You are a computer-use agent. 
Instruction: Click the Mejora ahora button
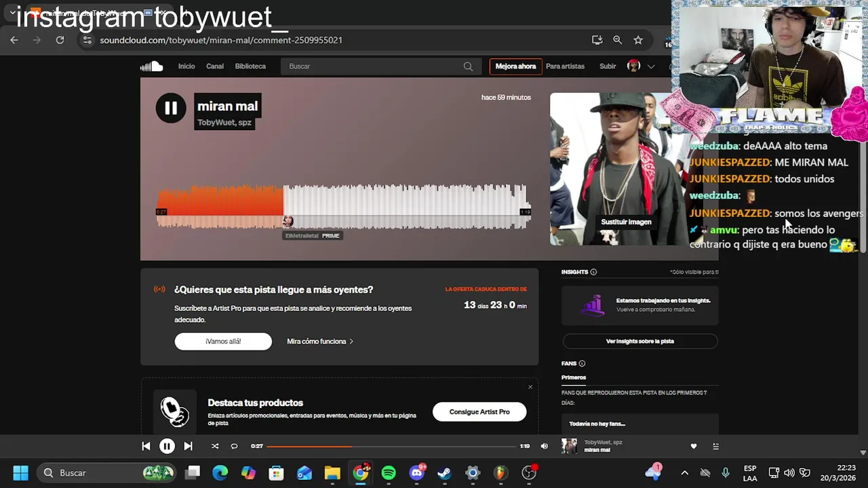click(515, 66)
